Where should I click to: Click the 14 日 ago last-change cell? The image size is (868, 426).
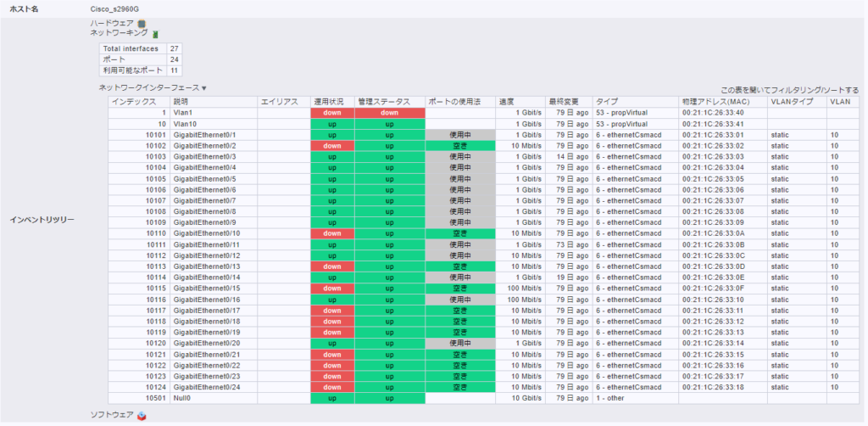coord(569,157)
